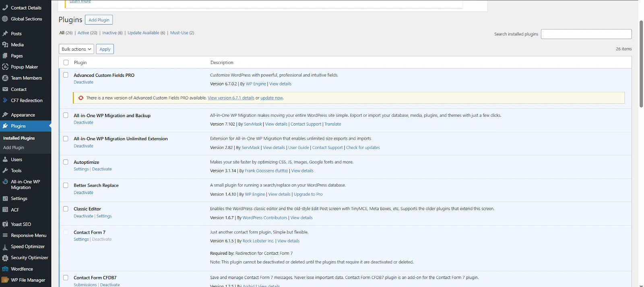Check the Unlimited Extension plugin checkbox
Viewport: 644px width, 287px height.
[x=66, y=138]
